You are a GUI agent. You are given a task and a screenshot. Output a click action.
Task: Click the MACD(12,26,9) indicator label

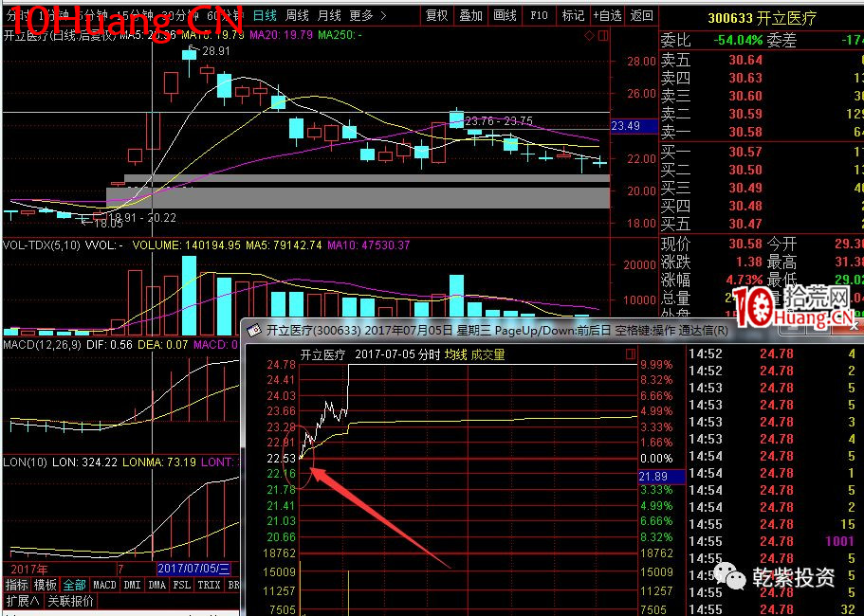pos(43,345)
